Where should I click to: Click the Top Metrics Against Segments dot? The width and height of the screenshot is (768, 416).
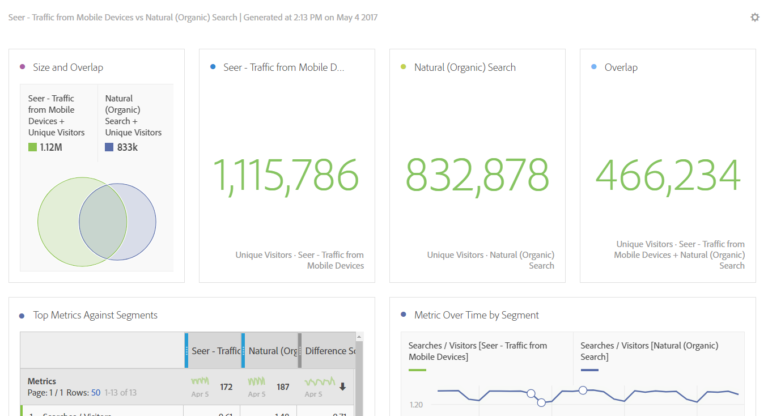pos(22,315)
